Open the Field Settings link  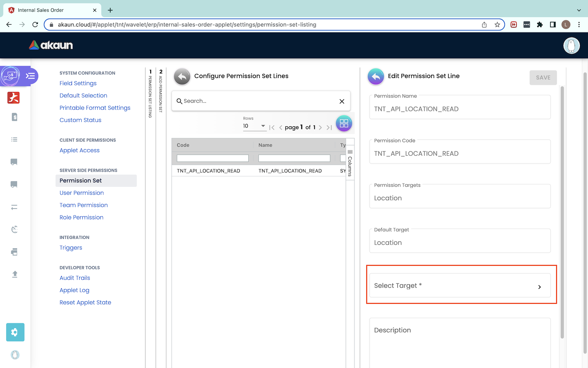click(78, 83)
